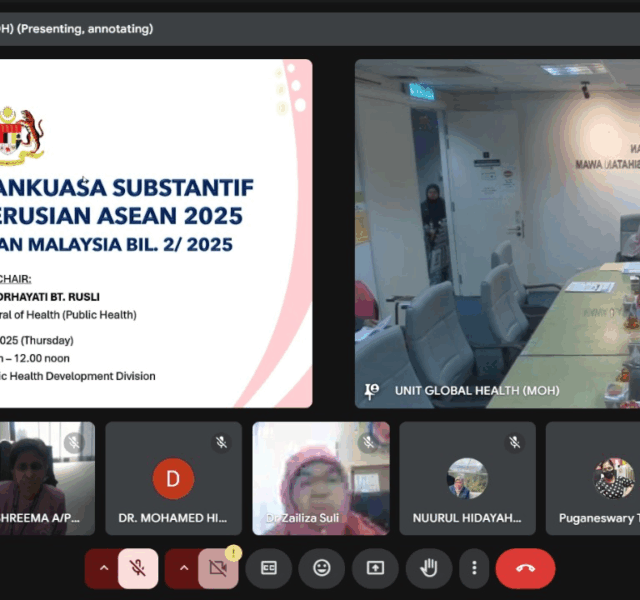This screenshot has width=640, height=600.
Task: Click muted mic icon on Dr Zailiza tile
Action: [368, 442]
